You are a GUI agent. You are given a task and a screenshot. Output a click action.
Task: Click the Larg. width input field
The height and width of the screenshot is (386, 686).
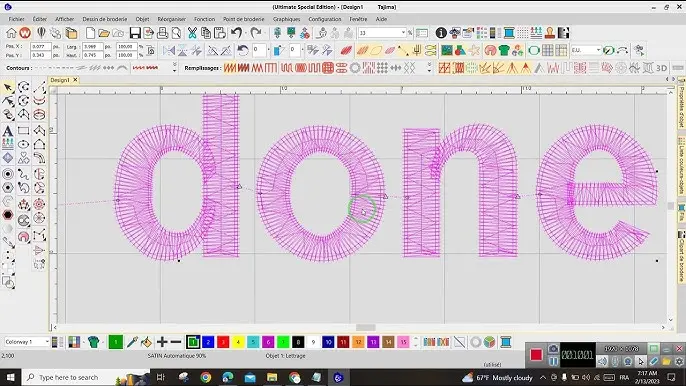(93, 46)
